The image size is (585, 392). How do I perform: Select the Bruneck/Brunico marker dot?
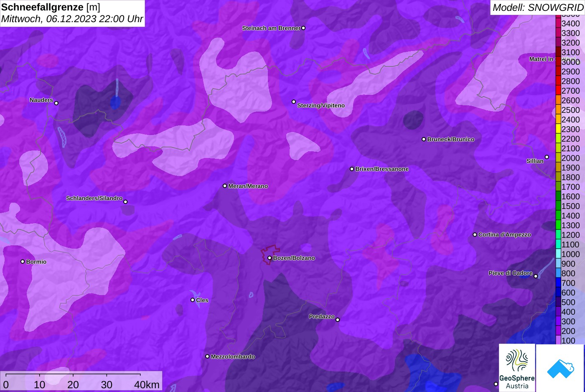pyautogui.click(x=424, y=139)
